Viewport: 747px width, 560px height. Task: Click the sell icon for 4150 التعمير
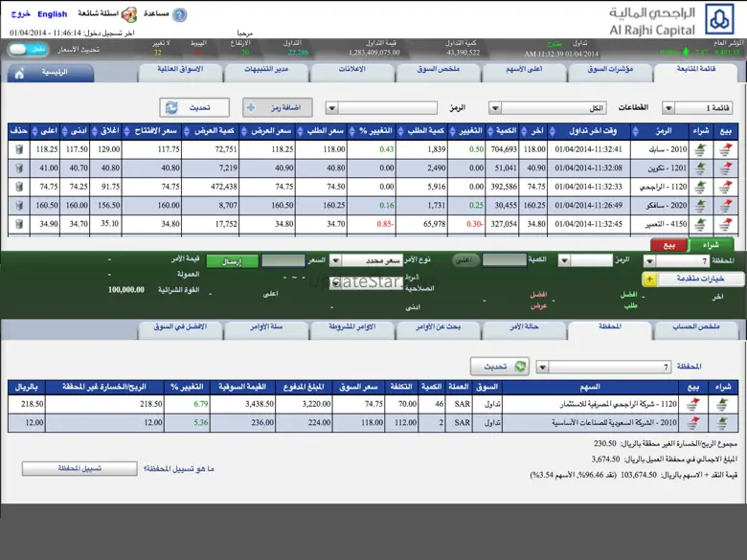coord(727,224)
